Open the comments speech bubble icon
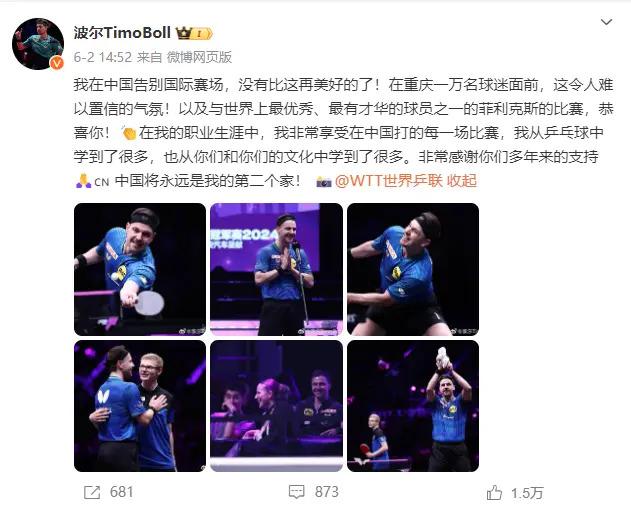 point(297,492)
